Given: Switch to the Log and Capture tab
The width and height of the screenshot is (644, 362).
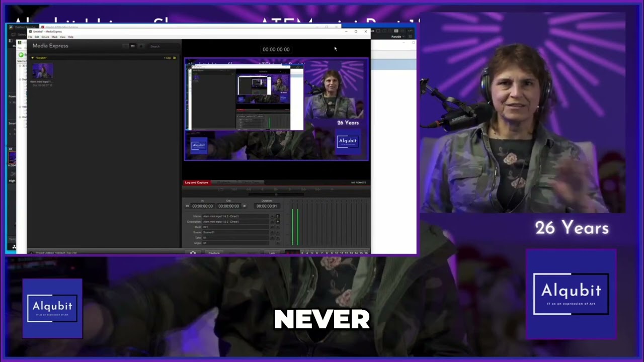Looking at the screenshot, I should (197, 183).
